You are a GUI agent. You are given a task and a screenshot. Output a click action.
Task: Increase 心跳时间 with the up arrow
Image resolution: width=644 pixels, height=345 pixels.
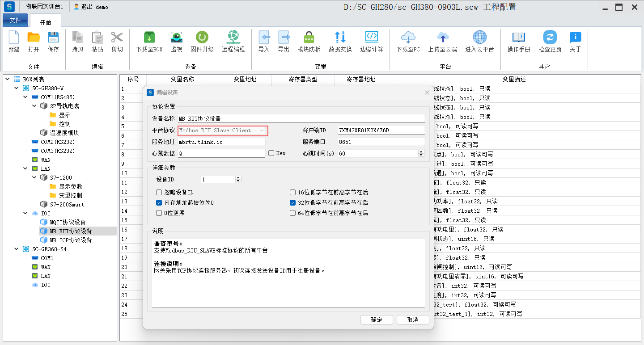[x=421, y=151]
